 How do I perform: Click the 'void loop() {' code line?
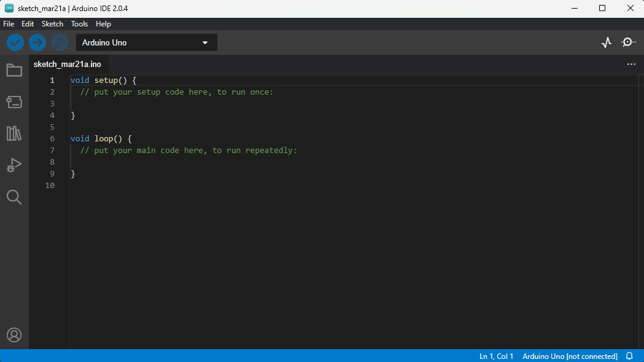(101, 139)
